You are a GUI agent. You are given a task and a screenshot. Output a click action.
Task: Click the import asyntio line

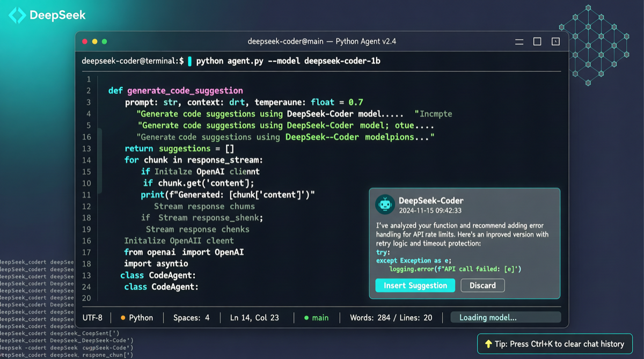click(x=156, y=264)
